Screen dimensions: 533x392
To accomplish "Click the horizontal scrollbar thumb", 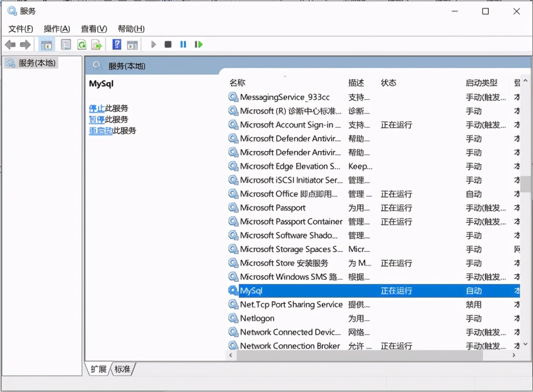I will pyautogui.click(x=360, y=355).
